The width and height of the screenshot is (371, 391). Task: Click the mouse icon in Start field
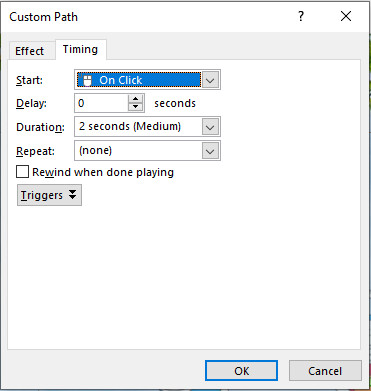coord(86,80)
